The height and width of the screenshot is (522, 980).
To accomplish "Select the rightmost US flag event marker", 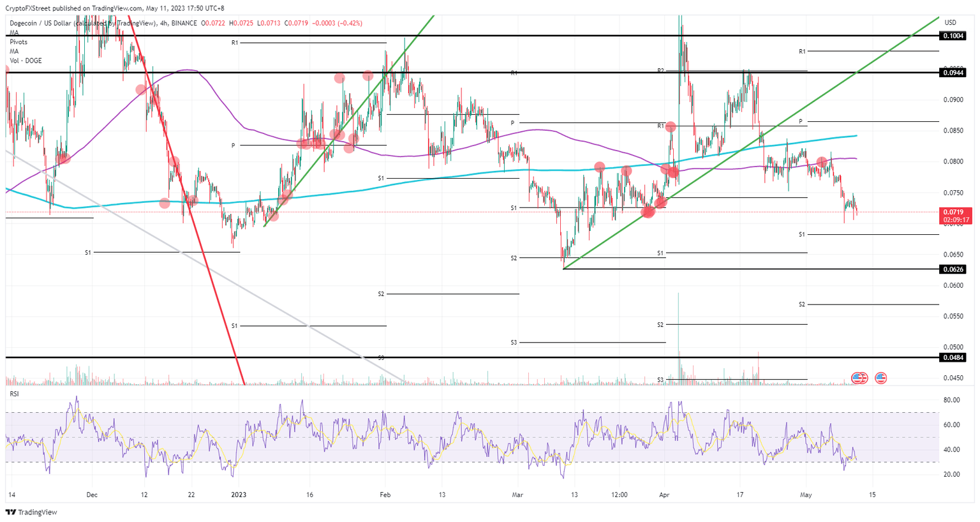I will point(881,378).
